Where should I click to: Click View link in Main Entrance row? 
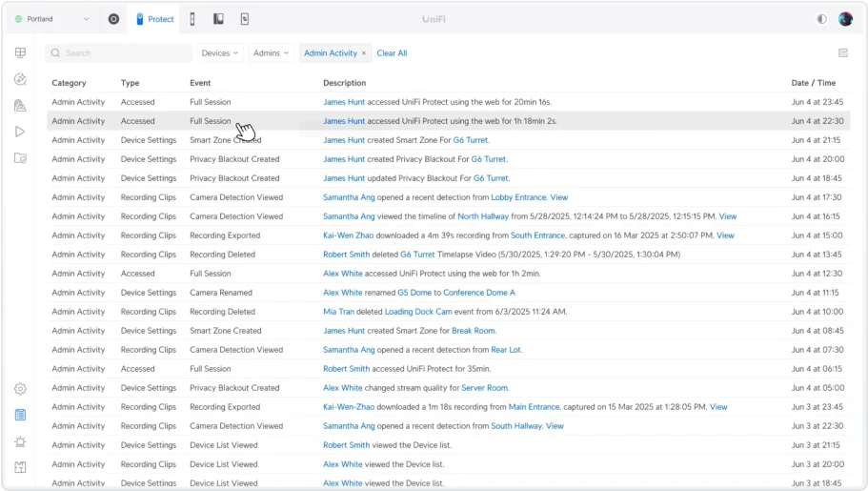tap(718, 407)
